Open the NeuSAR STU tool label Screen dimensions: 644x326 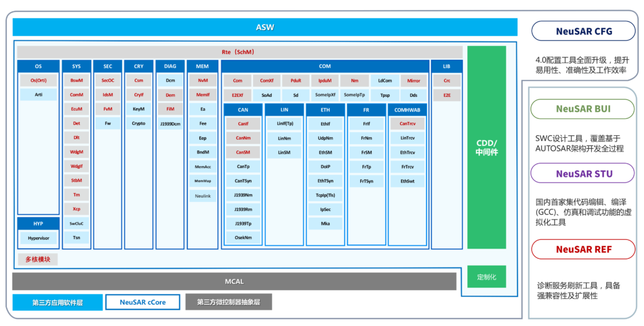click(x=584, y=174)
